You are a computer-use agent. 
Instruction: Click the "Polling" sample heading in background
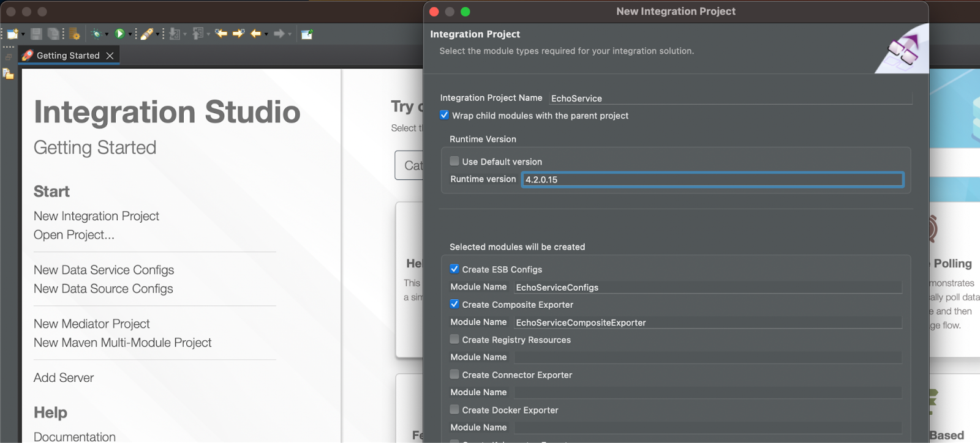coord(952,263)
